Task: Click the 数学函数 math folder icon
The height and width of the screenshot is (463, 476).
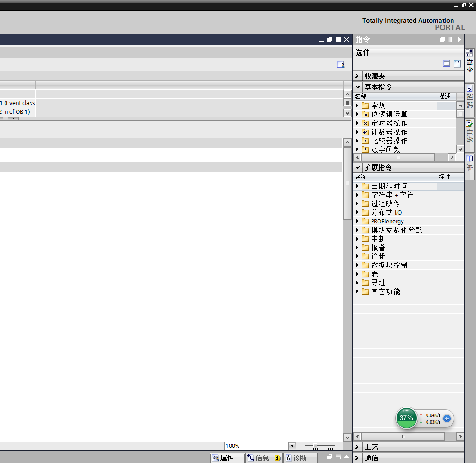Action: 366,149
